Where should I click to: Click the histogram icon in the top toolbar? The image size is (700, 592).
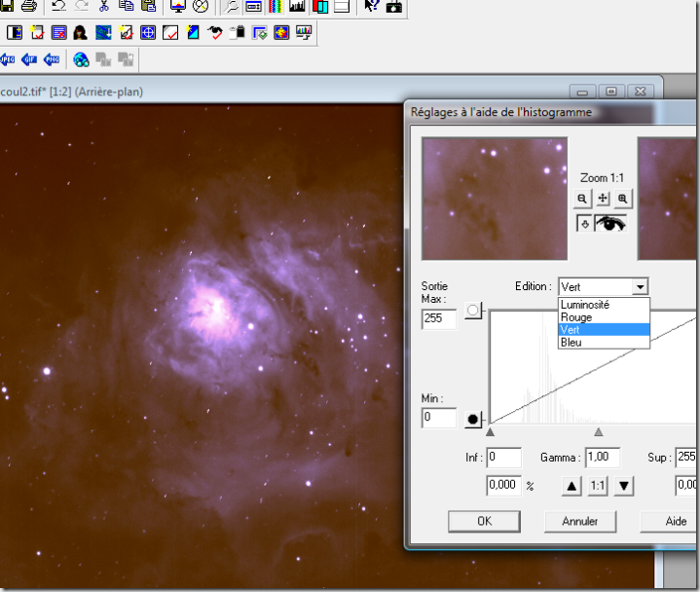297,7
